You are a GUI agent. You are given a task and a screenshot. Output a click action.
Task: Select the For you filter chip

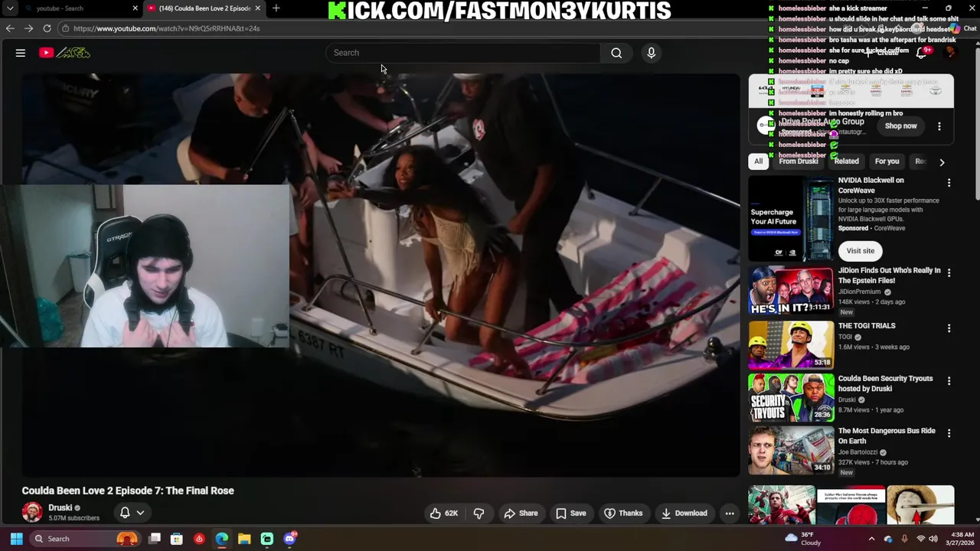(887, 161)
